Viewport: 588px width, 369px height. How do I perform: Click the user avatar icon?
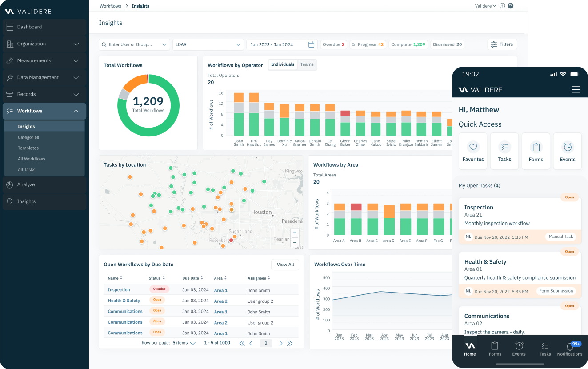click(511, 6)
